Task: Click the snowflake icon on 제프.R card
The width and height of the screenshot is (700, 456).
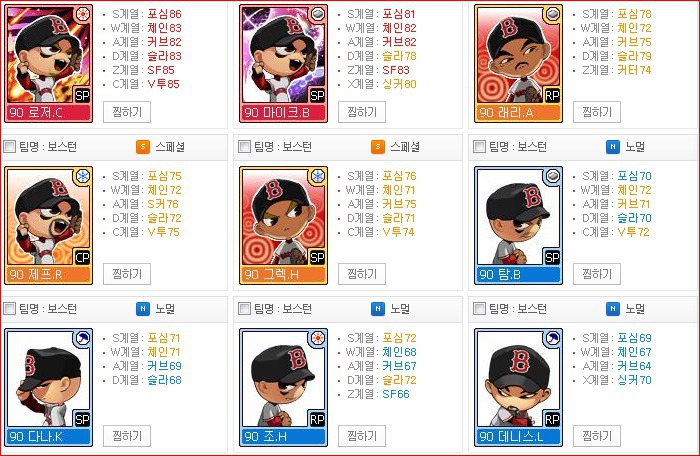Action: pos(83,176)
